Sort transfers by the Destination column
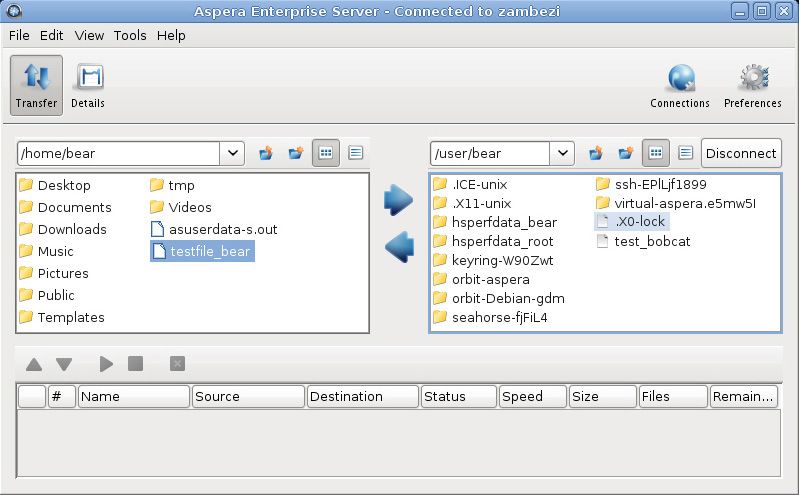The image size is (799, 495). tap(363, 396)
